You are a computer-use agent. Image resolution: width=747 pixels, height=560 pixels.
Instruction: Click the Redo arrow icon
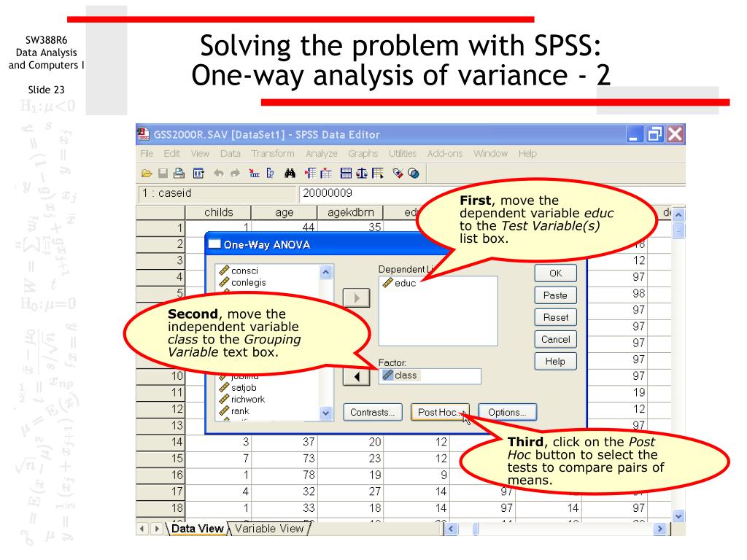point(236,174)
